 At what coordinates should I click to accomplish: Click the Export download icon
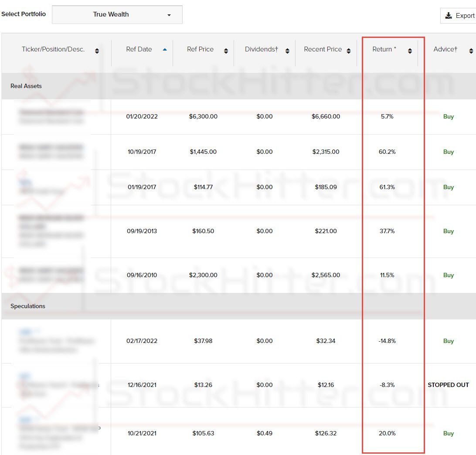tap(449, 15)
